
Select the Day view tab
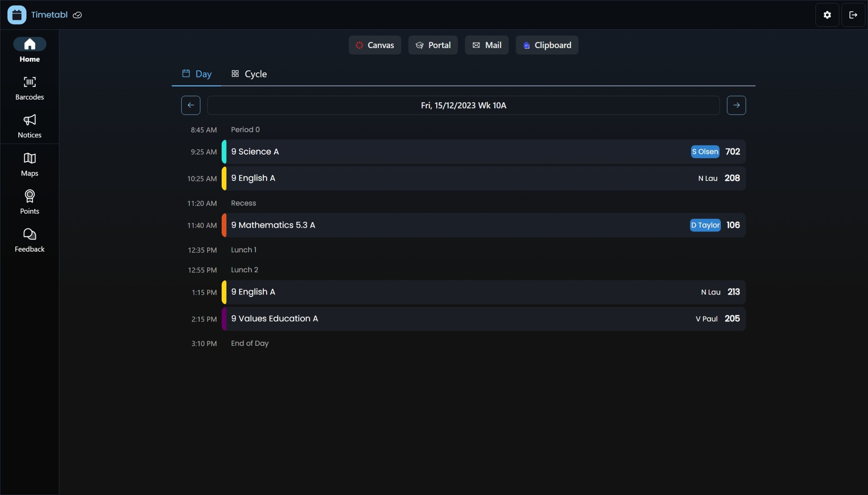196,74
